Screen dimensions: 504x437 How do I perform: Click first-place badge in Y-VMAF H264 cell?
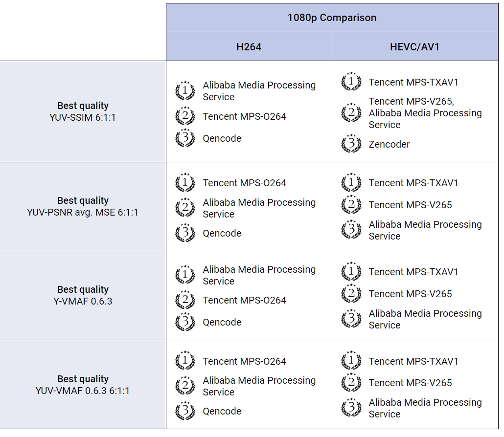[x=185, y=275]
